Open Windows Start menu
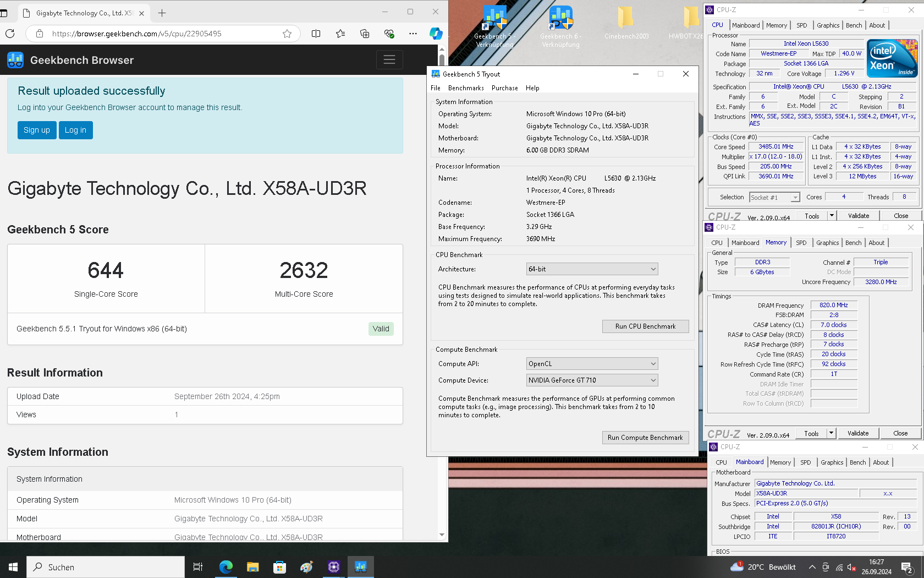 pos(13,567)
